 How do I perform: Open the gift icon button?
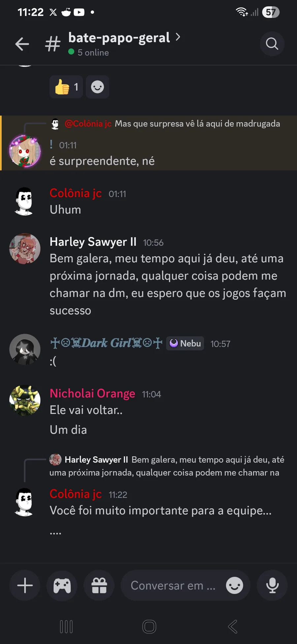click(99, 586)
